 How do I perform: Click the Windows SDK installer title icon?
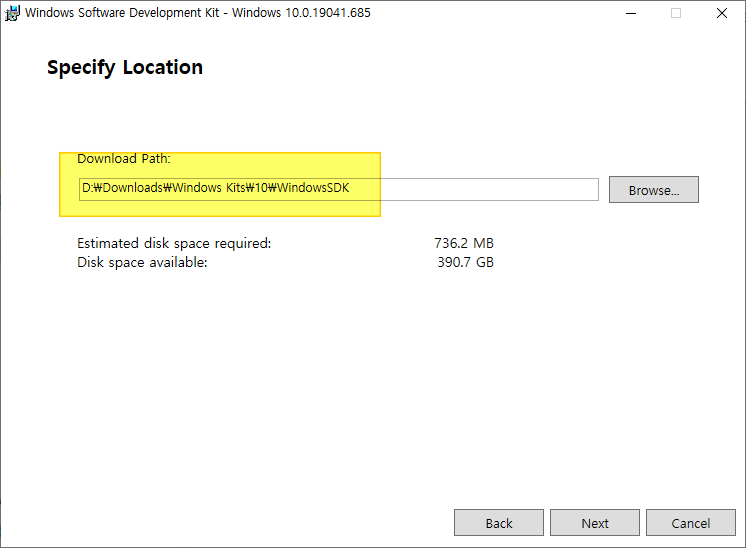[12, 13]
